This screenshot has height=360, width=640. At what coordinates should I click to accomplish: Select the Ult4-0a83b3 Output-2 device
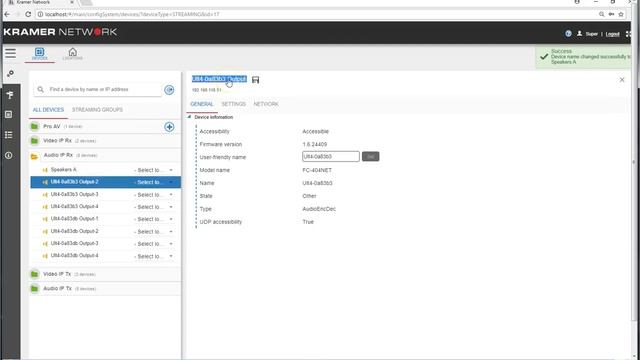point(74,182)
